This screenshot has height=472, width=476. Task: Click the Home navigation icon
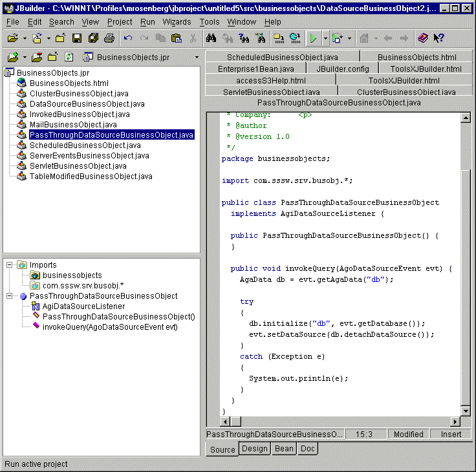point(364,38)
